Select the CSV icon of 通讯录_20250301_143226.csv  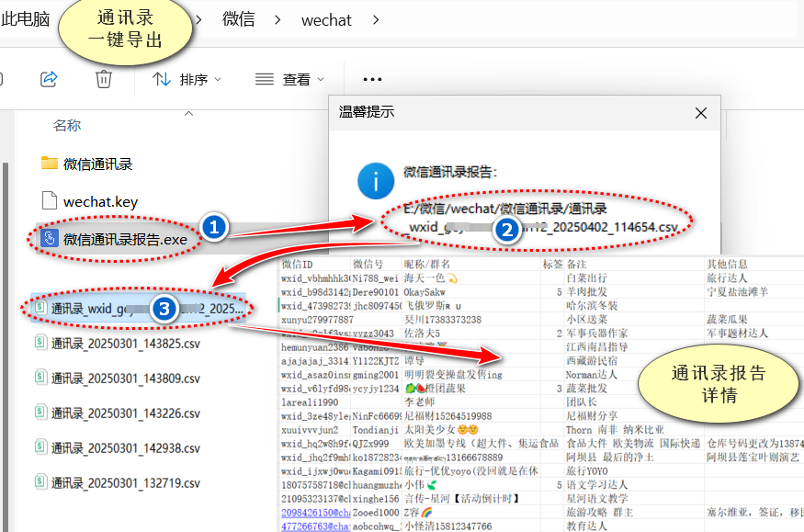(x=42, y=410)
